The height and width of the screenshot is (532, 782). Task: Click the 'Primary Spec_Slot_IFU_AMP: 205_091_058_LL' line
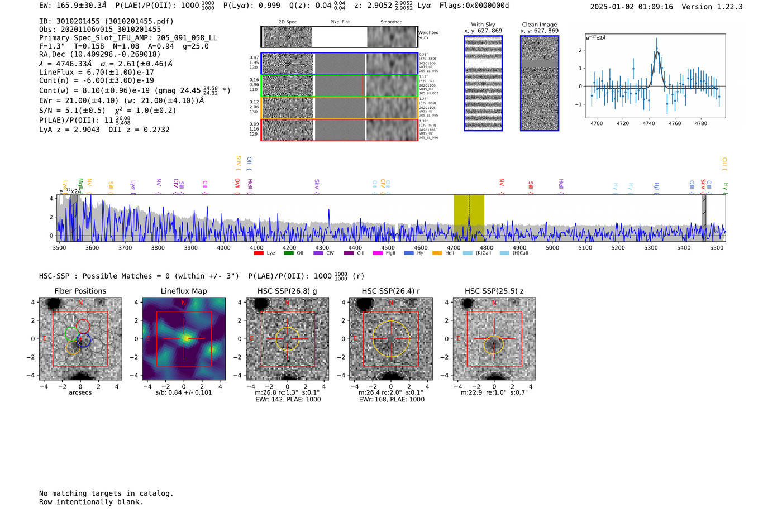tap(128, 38)
